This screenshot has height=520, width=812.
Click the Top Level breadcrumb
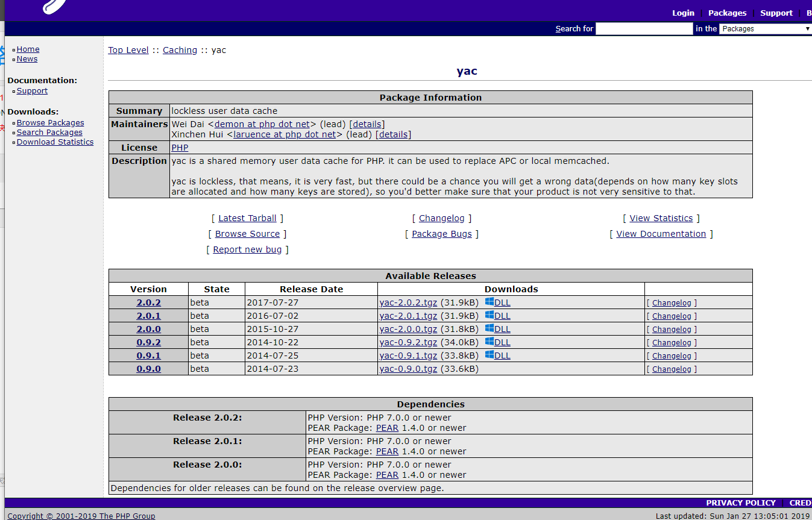(x=128, y=50)
